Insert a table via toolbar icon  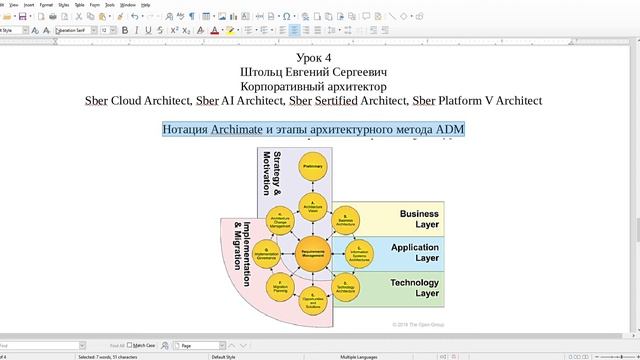tap(206, 16)
